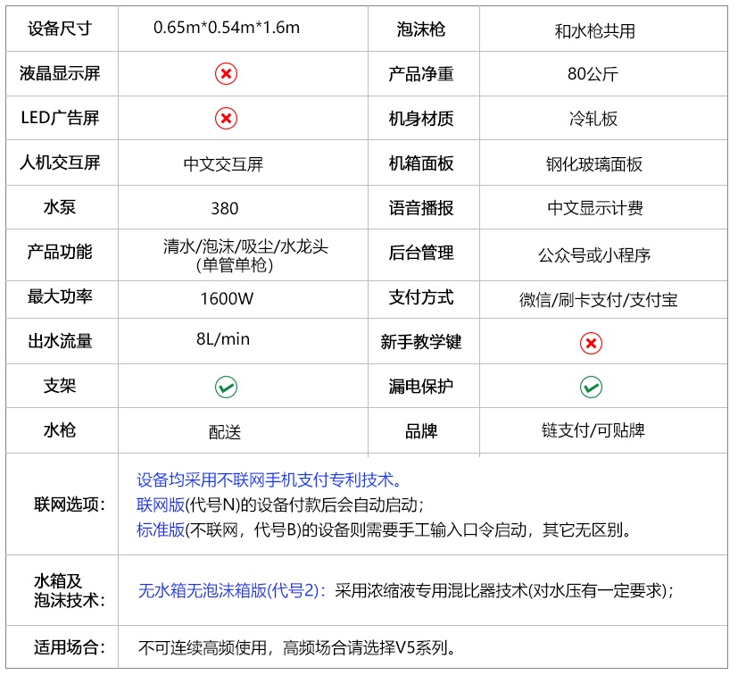Viewport: 738px width, 700px height.
Task: Click the 1600W maximum power value
Action: [x=227, y=299]
